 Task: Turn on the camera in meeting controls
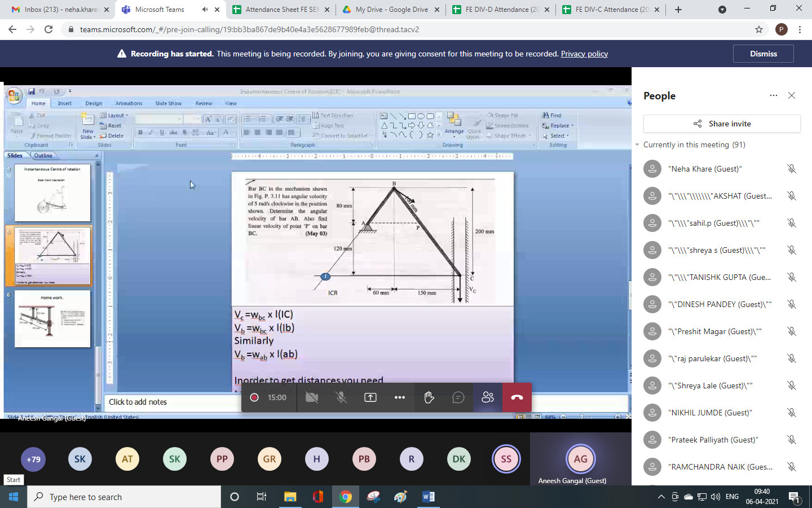(x=311, y=397)
